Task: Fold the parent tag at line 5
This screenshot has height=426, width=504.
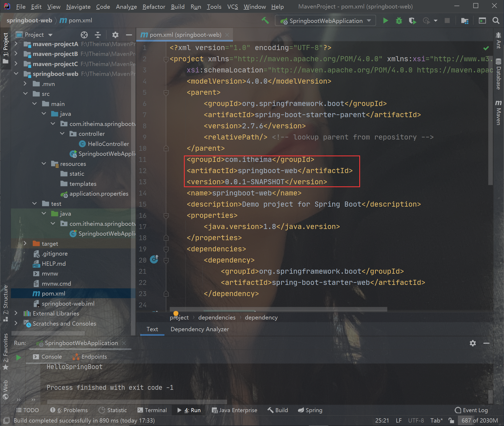Action: tap(166, 92)
